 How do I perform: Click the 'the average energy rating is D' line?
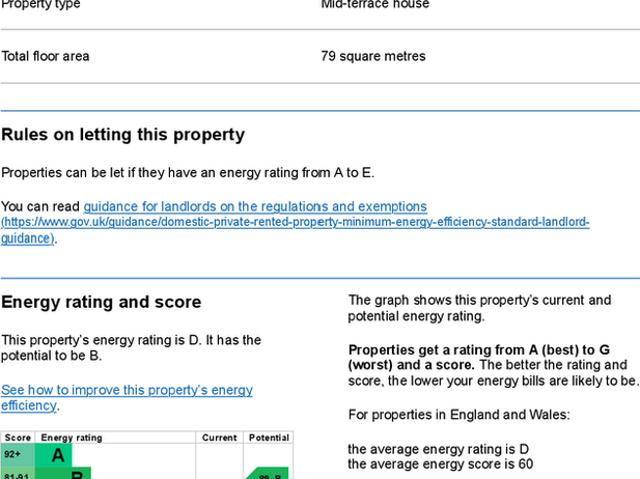(x=438, y=449)
